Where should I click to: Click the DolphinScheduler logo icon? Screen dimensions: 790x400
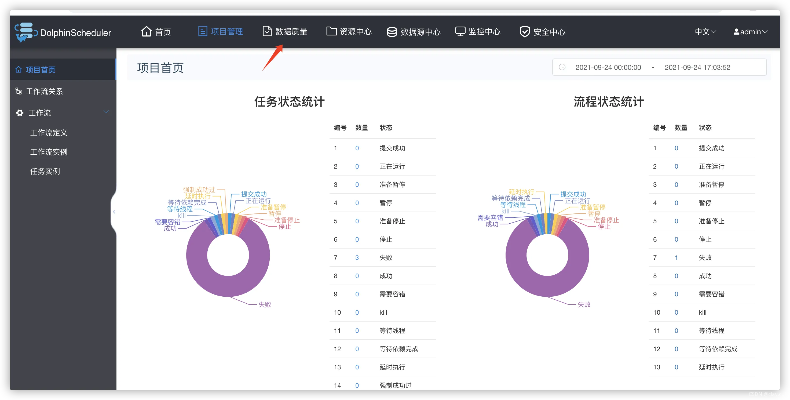click(x=24, y=32)
